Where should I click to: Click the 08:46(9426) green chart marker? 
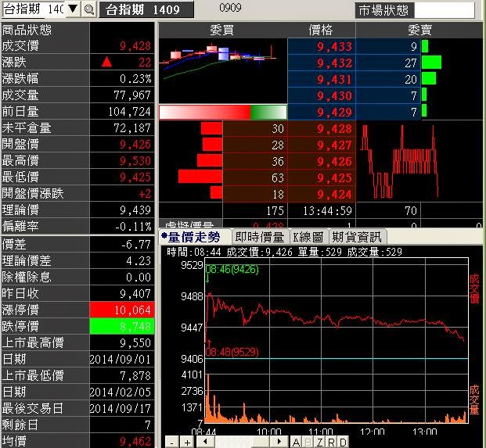(232, 270)
